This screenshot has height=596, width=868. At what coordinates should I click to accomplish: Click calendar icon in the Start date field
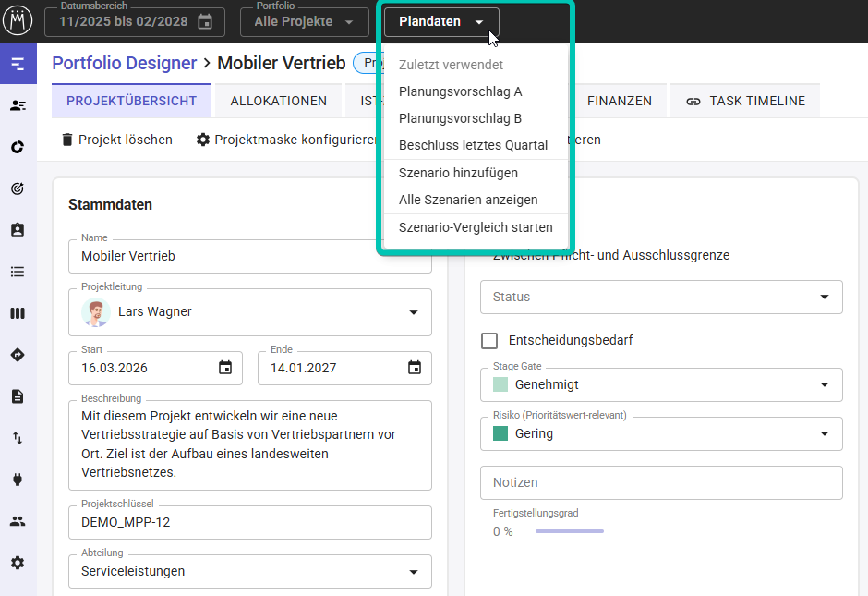225,368
